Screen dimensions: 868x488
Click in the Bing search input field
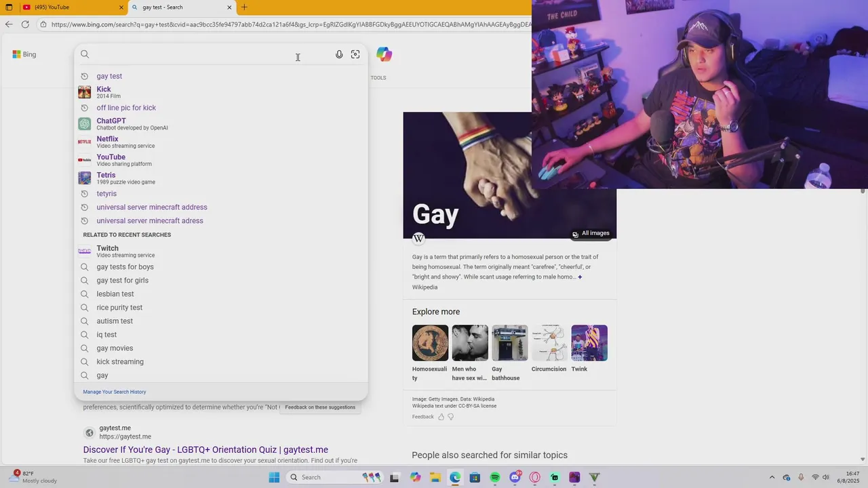pos(210,54)
